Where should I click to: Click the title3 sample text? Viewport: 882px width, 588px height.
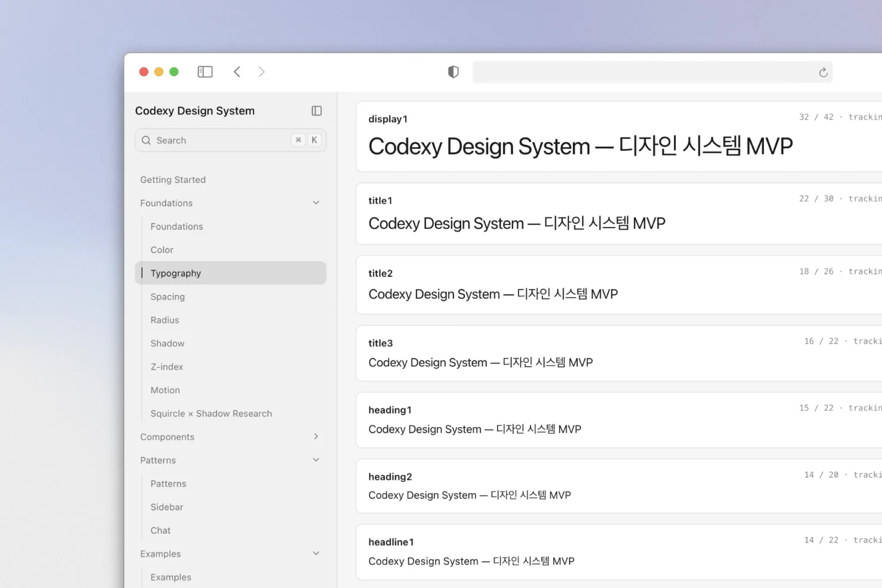[480, 363]
